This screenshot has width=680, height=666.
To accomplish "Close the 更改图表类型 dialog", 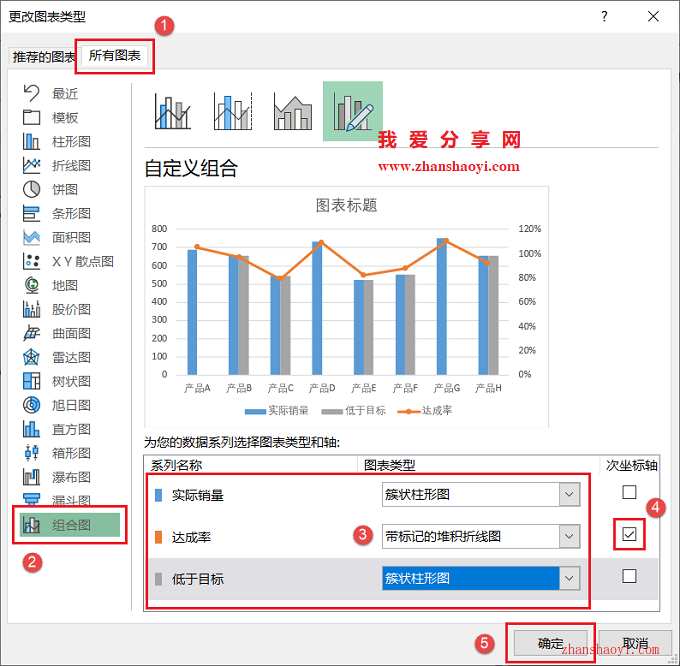I will point(653,16).
